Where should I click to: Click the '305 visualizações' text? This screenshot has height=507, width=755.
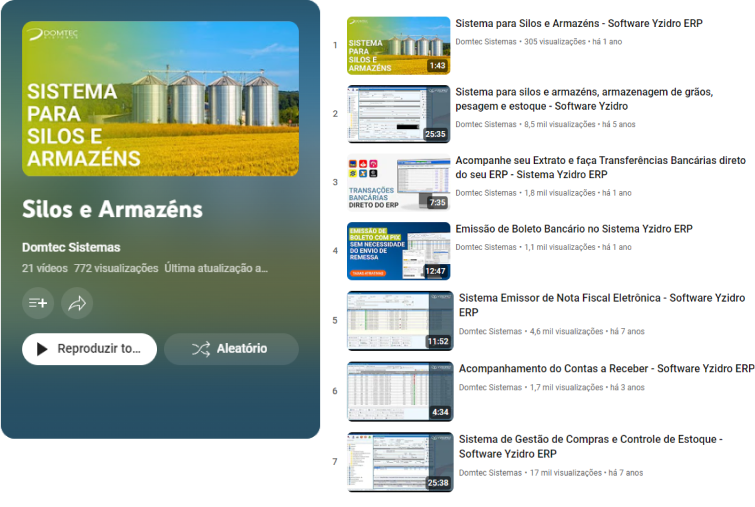[555, 42]
